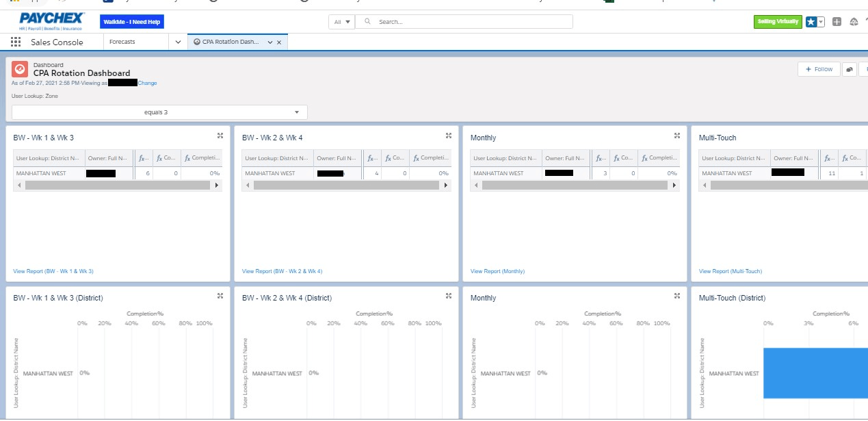The image size is (868, 421).
Task: Open View Report (Monthly) link
Action: (497, 271)
